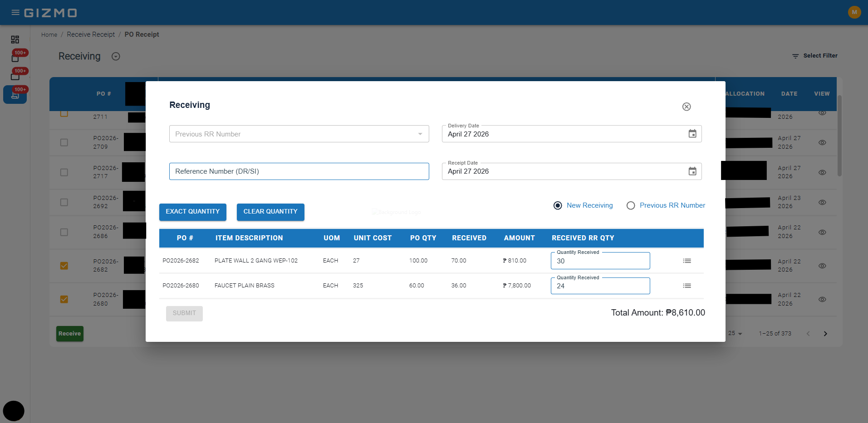
Task: Open the hamburger menu next to GIZMO
Action: coord(15,13)
